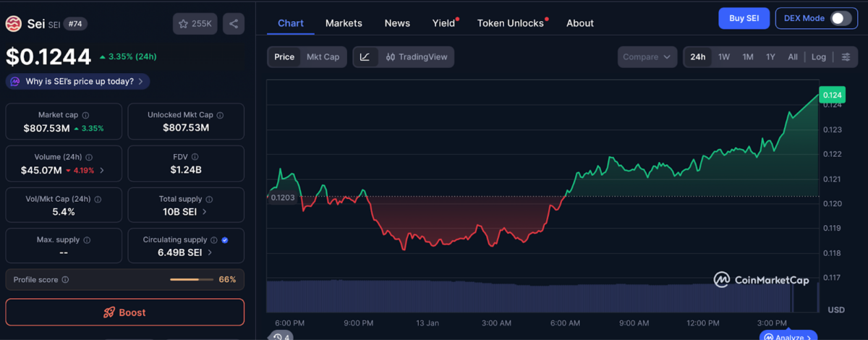Click the 13 Jan date axis label

[427, 323]
